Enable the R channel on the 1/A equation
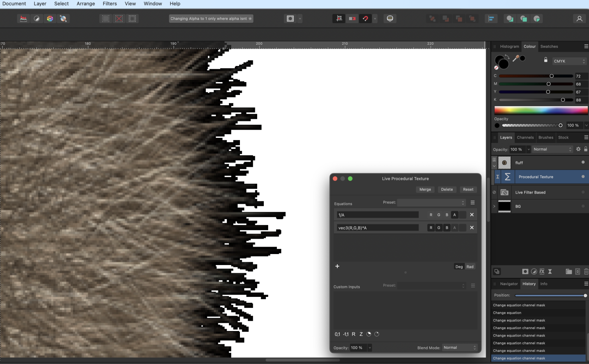The width and height of the screenshot is (589, 364). (431, 215)
